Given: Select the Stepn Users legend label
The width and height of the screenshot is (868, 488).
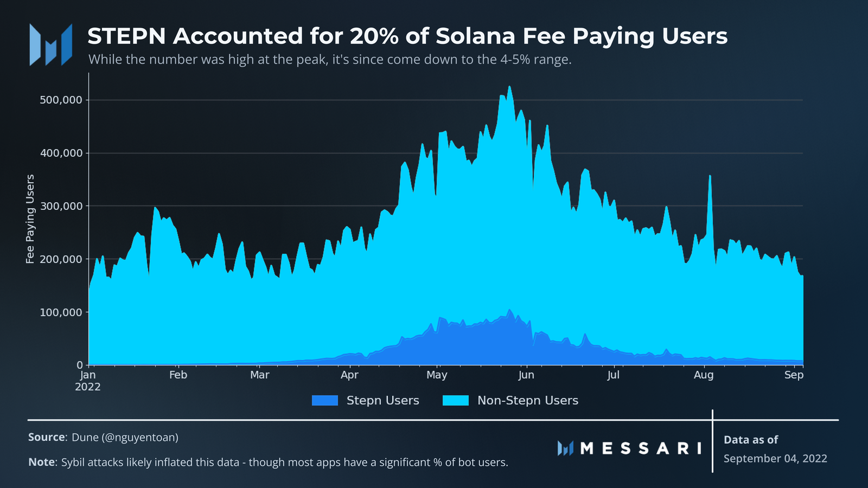Looking at the screenshot, I should pos(383,401).
